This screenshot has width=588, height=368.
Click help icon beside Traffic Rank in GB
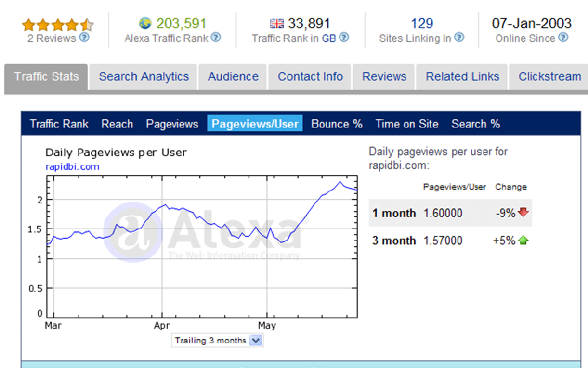tap(344, 37)
